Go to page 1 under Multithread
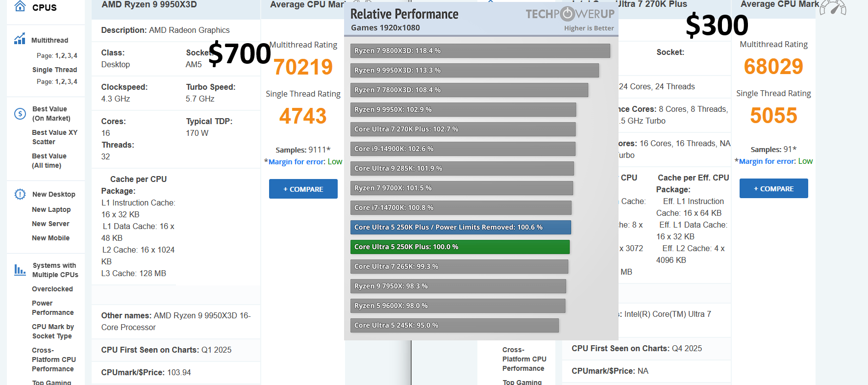 coord(57,55)
